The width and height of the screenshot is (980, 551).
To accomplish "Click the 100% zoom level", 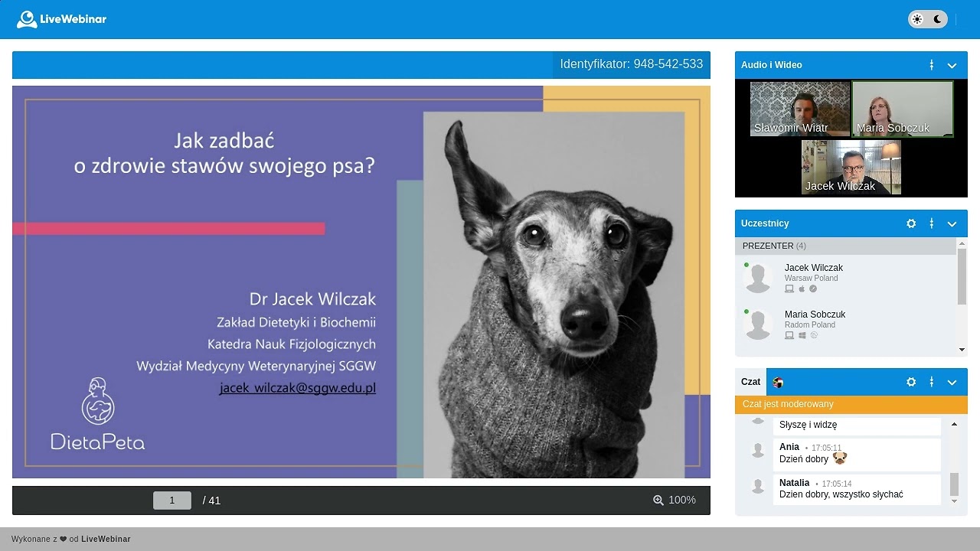I will click(682, 500).
